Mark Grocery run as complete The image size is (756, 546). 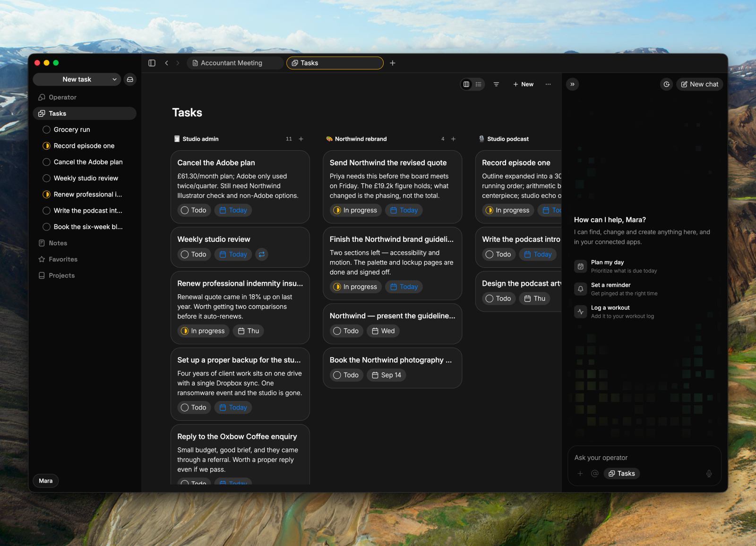click(46, 129)
